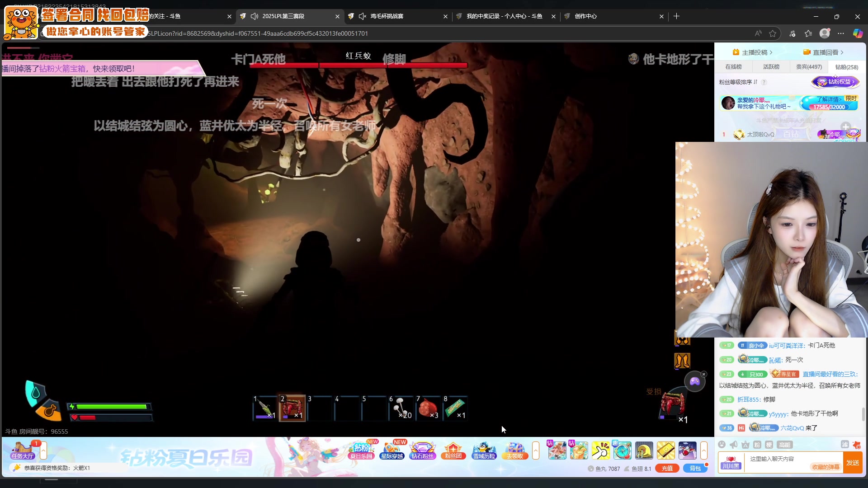This screenshot has height=488, width=868.
Task: Click the 充值 recharge button
Action: (x=667, y=469)
